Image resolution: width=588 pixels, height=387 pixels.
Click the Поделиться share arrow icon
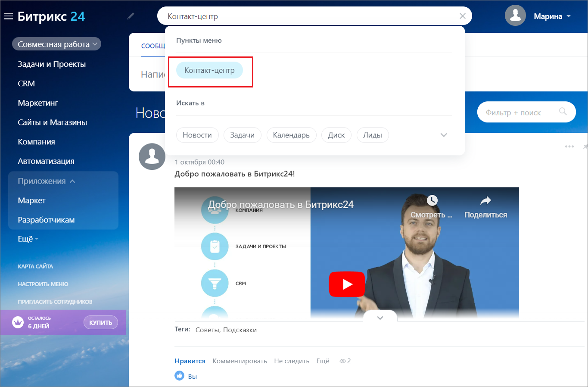(485, 200)
